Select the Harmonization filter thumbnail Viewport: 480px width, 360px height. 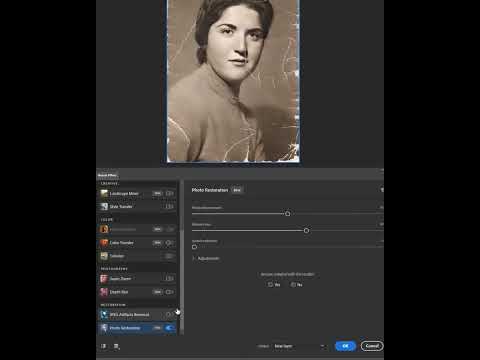click(x=104, y=229)
